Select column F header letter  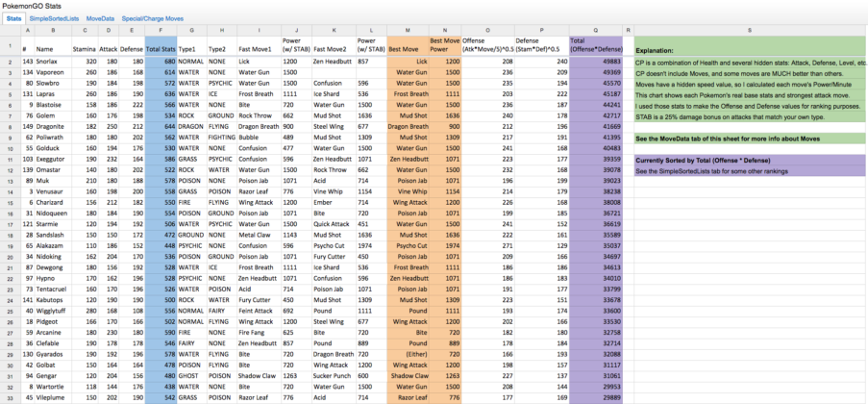click(x=161, y=31)
